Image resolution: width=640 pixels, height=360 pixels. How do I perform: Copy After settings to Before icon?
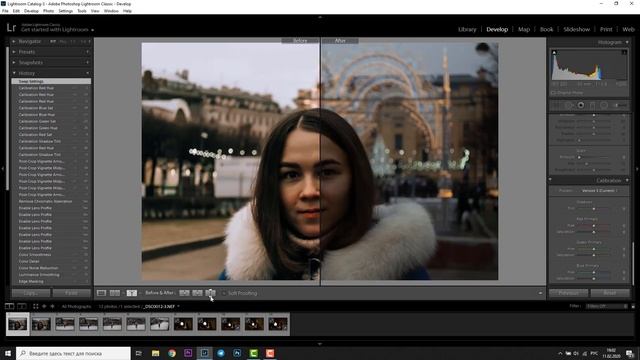pyautogui.click(x=198, y=293)
